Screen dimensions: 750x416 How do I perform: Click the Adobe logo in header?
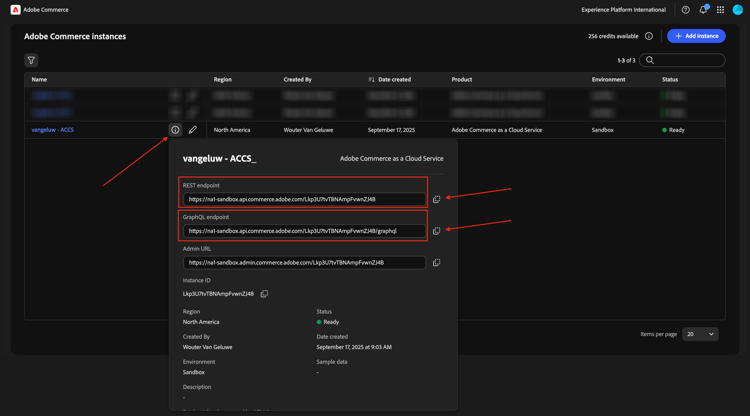[x=15, y=10]
